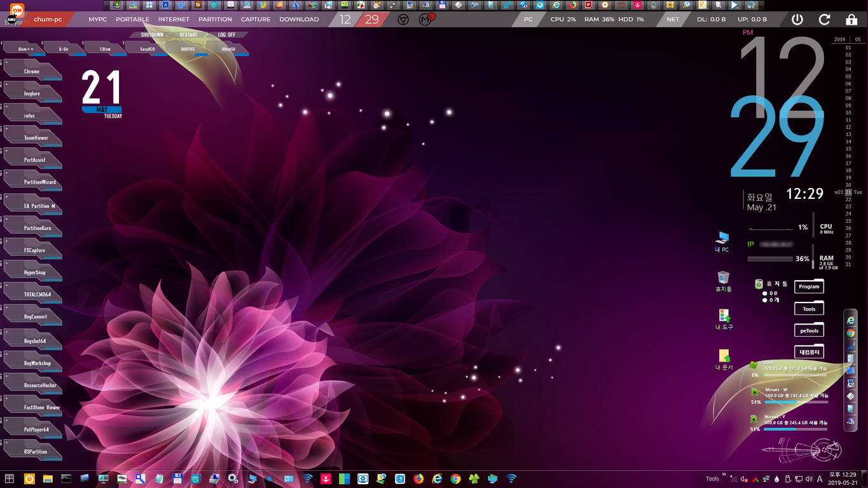
Task: Click the padlock lock icon in top-right bar
Action: 852,19
